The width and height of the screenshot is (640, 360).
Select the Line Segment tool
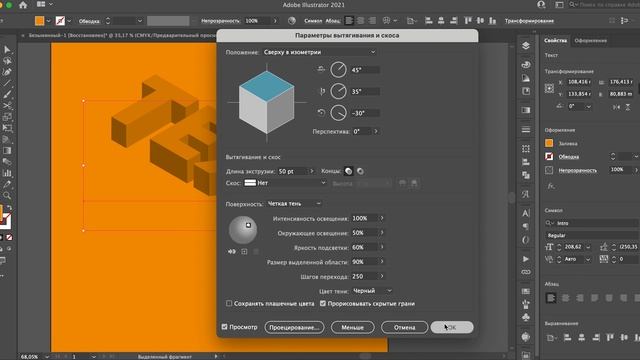point(7,83)
